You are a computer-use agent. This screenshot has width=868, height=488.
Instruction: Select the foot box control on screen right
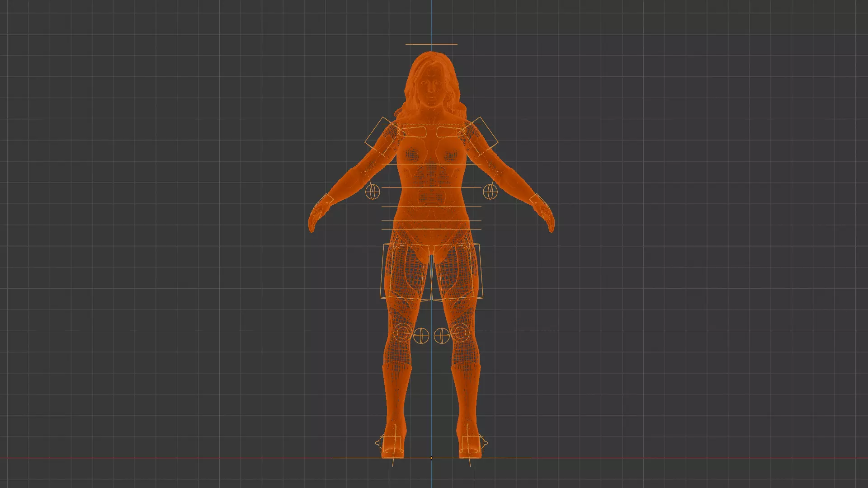[473, 444]
